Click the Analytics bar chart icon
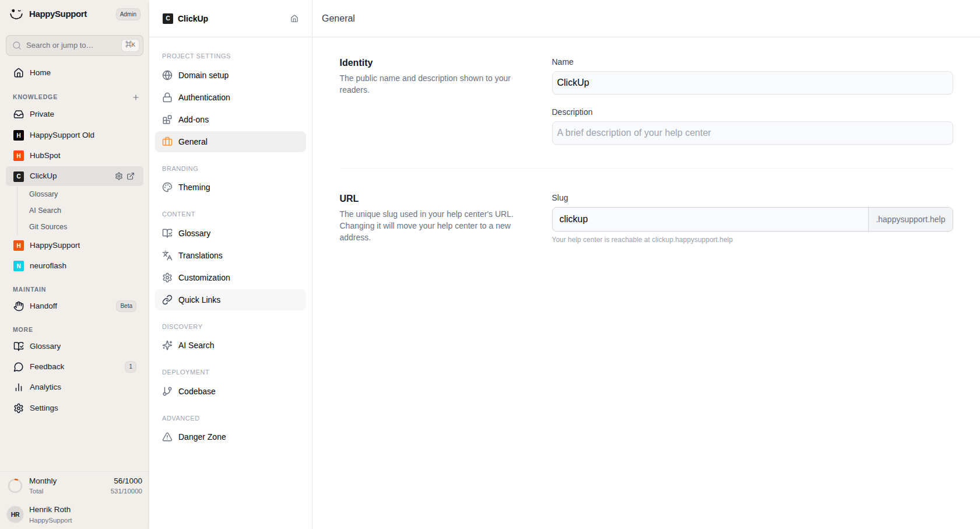 point(19,387)
